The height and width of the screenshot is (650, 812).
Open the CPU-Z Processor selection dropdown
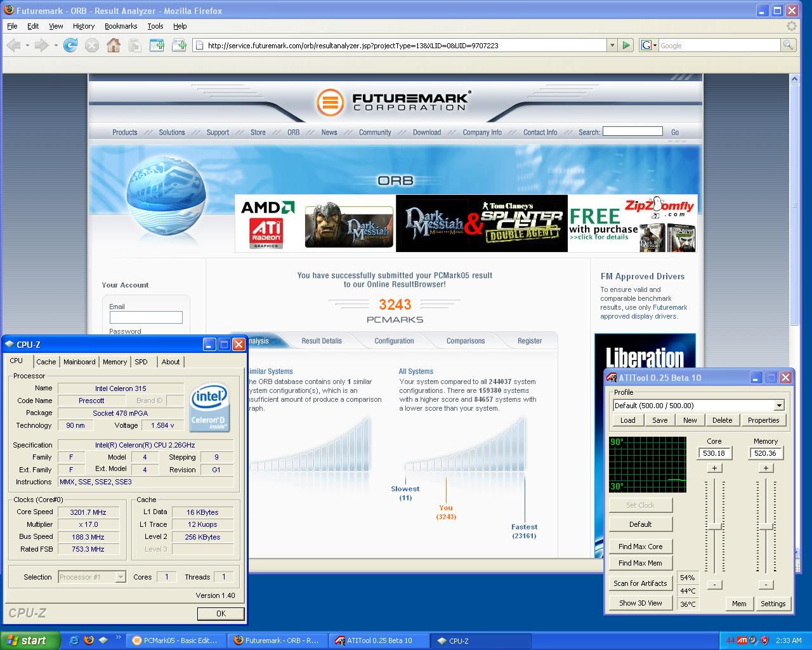[x=121, y=577]
